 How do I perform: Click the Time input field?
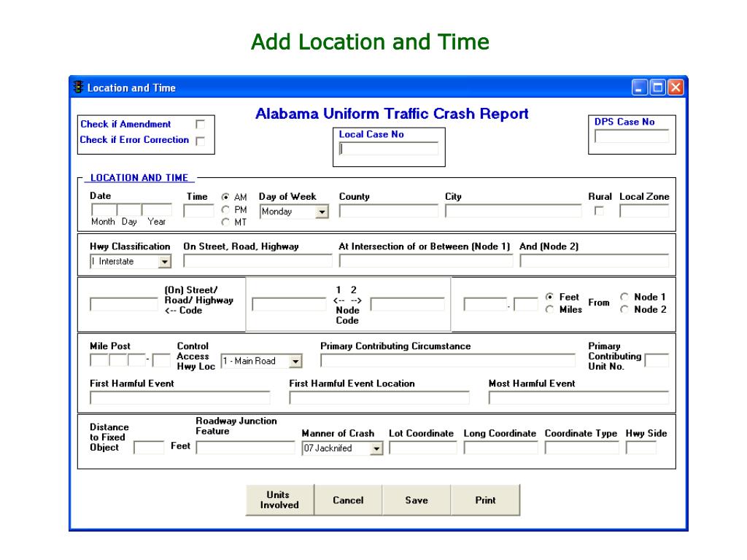198,211
